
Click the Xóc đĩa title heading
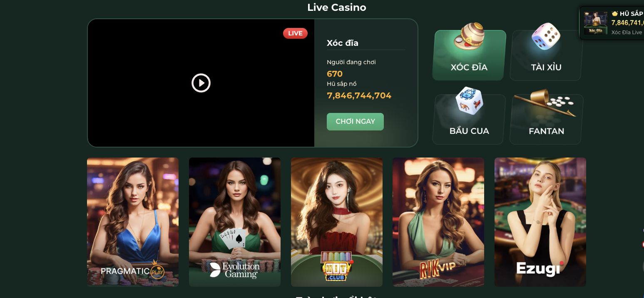point(343,43)
